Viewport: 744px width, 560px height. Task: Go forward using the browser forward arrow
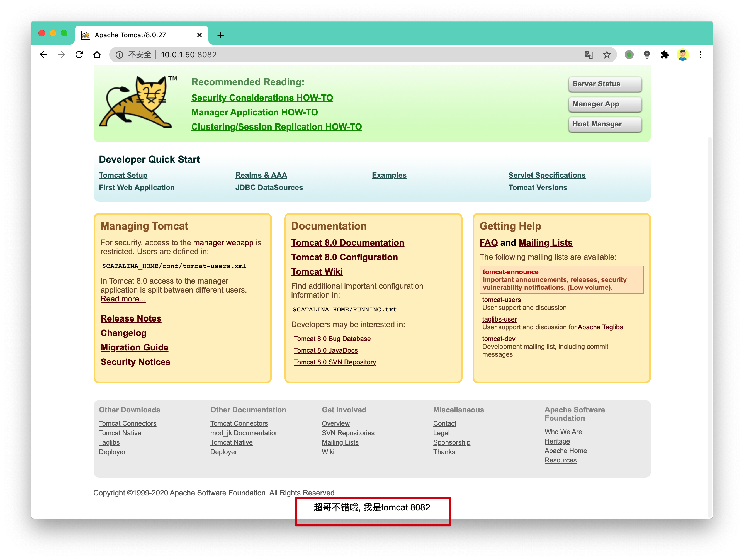(x=61, y=55)
